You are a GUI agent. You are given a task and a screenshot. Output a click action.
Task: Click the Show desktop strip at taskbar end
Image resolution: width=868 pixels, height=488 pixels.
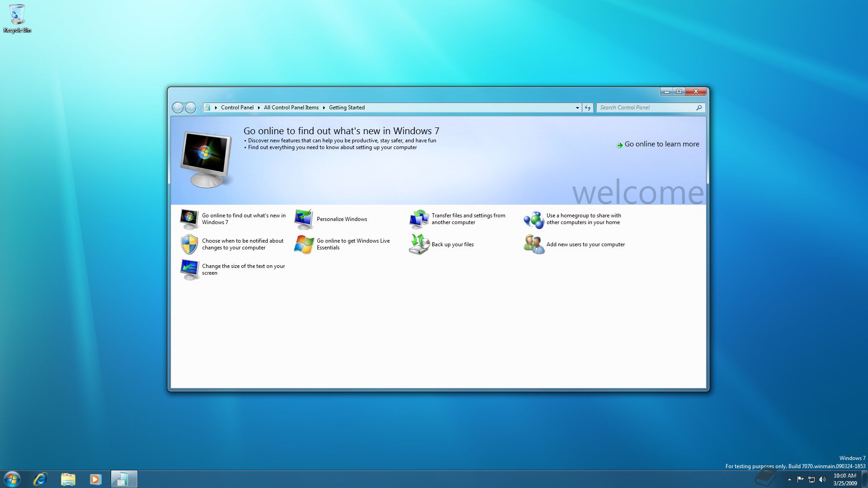[x=864, y=479]
